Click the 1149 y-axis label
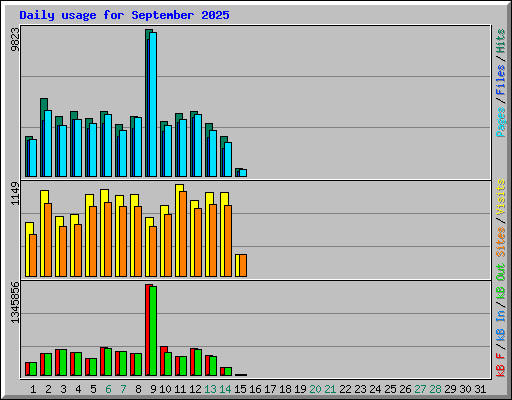512x400 pixels. click(x=15, y=194)
